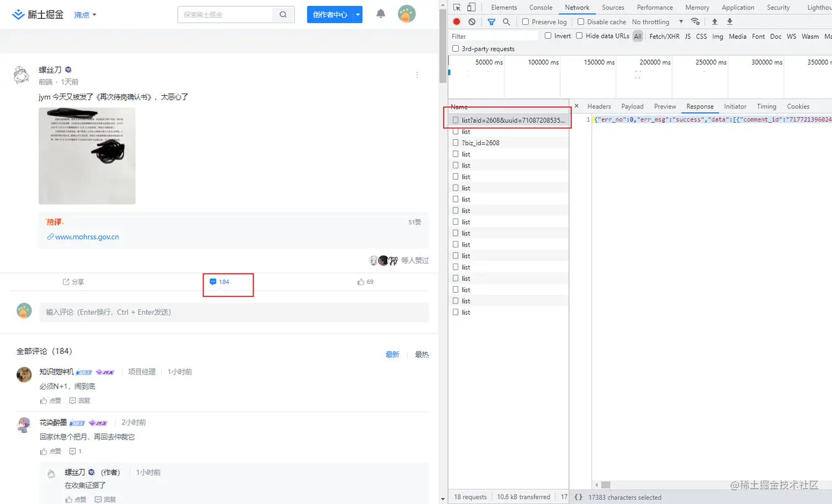Share the post via 分享
This screenshot has width=832, height=504.
coord(73,282)
